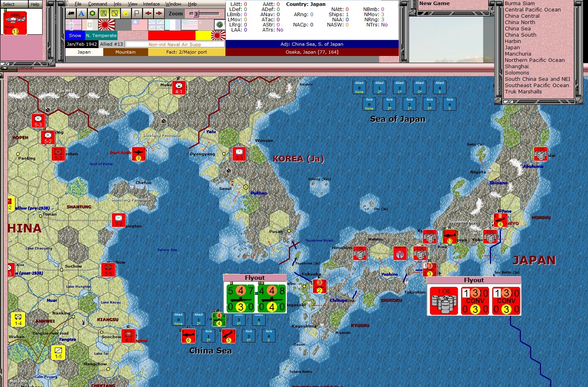Open the View menu
This screenshot has width=588, height=387.
coord(132,4)
